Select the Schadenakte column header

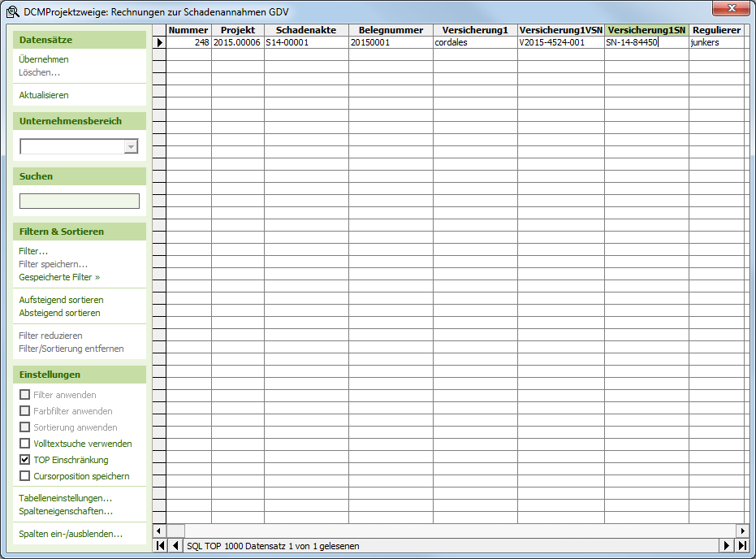tap(306, 30)
